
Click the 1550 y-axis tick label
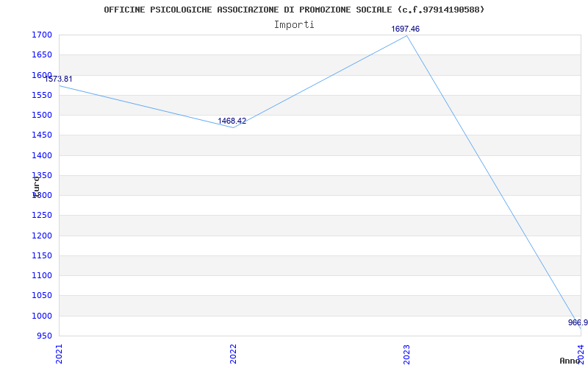point(43,95)
